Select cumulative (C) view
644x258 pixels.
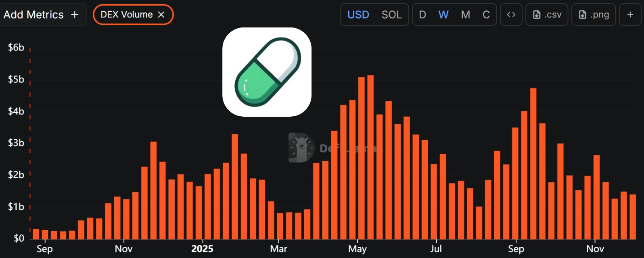coord(486,15)
